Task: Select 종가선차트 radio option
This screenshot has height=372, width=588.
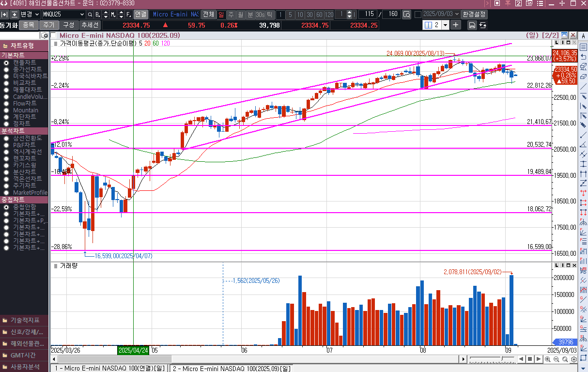Action: click(x=6, y=70)
